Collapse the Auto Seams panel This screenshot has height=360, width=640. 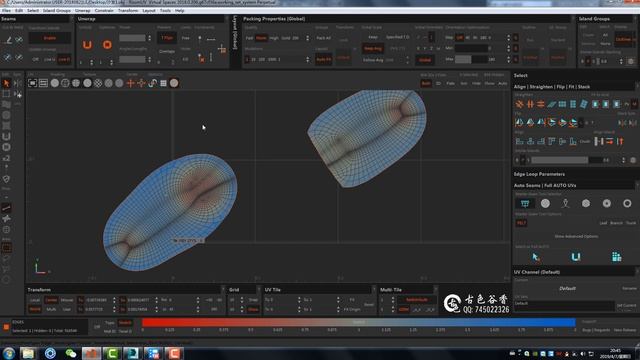[637, 185]
